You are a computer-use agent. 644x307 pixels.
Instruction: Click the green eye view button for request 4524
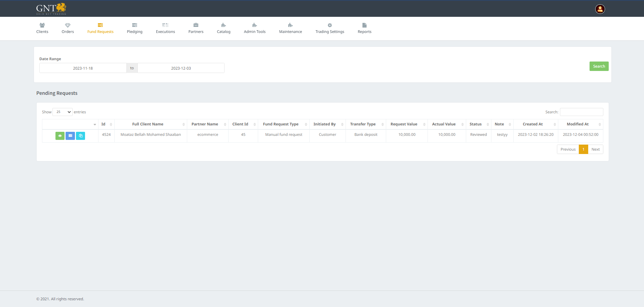[60, 136]
